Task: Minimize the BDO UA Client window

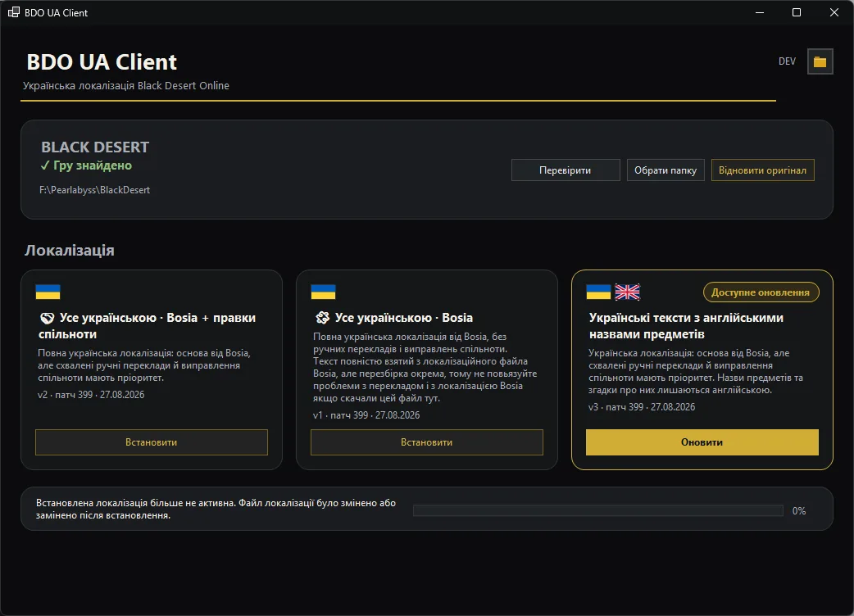Action: pos(760,12)
